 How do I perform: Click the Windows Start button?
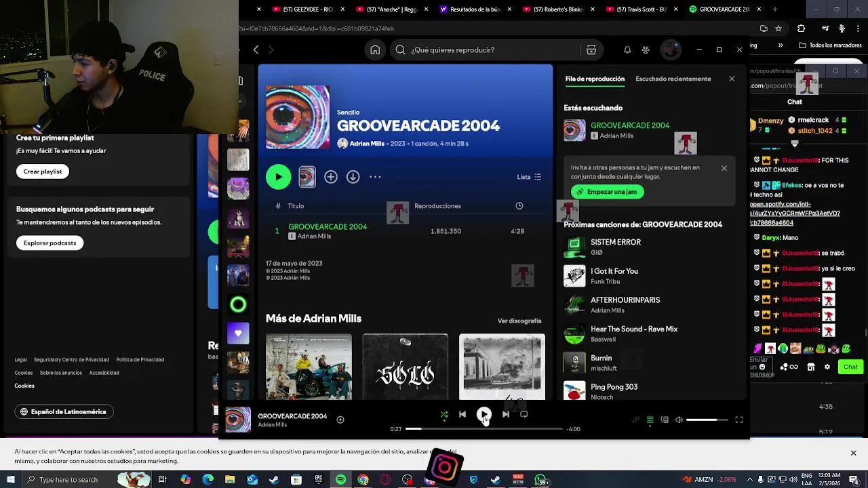pyautogui.click(x=9, y=480)
